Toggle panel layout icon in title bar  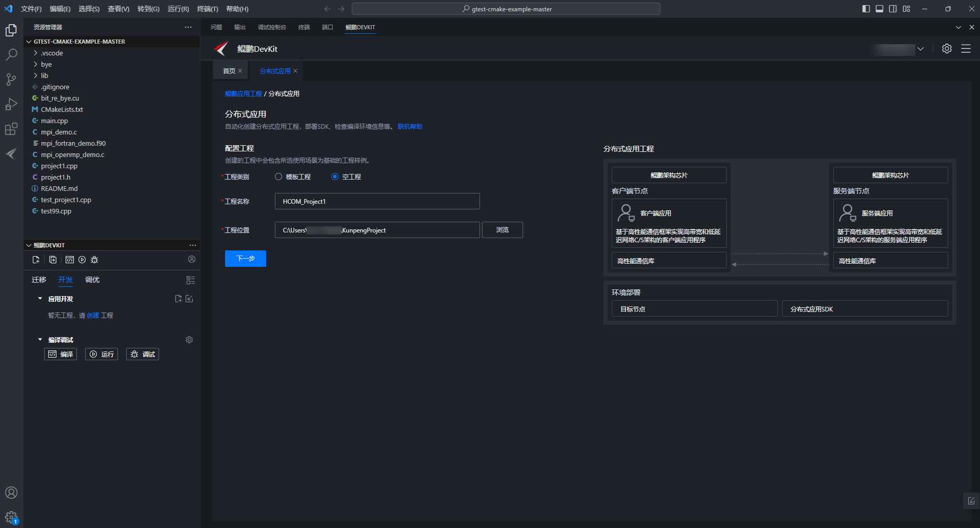coord(879,9)
